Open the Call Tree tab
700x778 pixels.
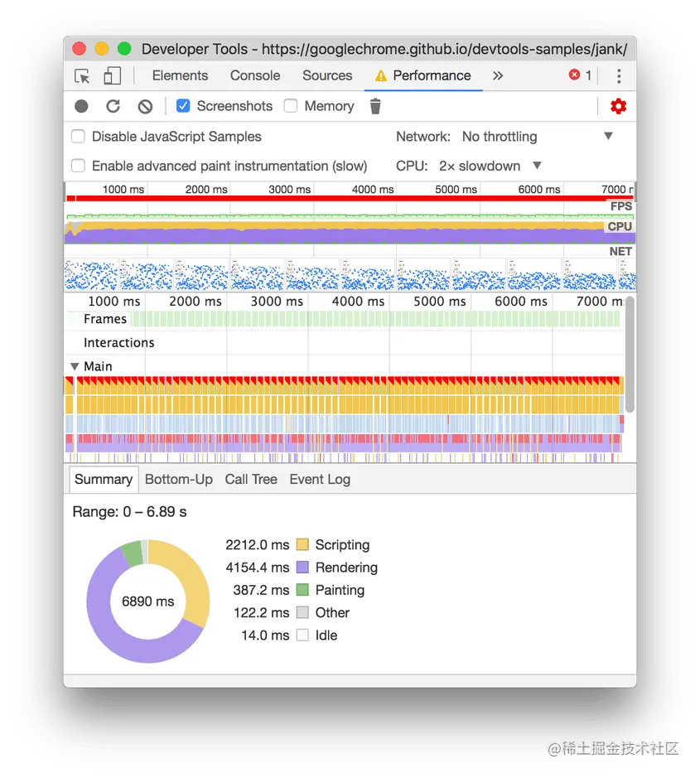251,479
